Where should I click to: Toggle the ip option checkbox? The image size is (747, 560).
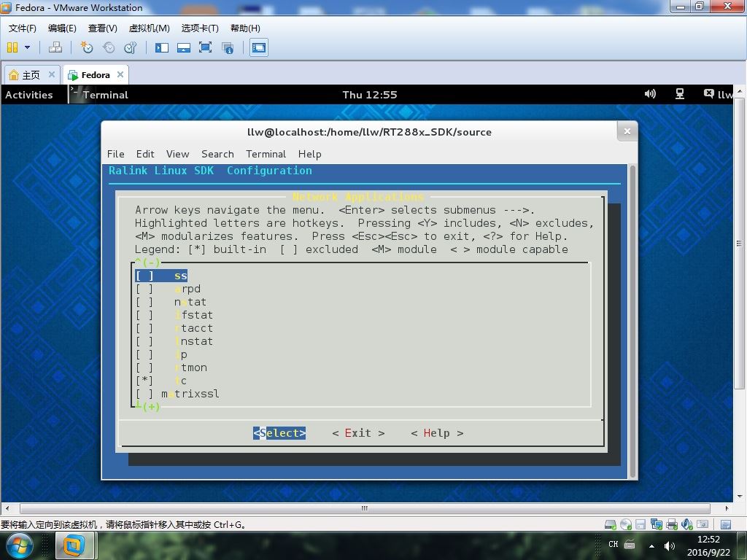click(x=145, y=354)
